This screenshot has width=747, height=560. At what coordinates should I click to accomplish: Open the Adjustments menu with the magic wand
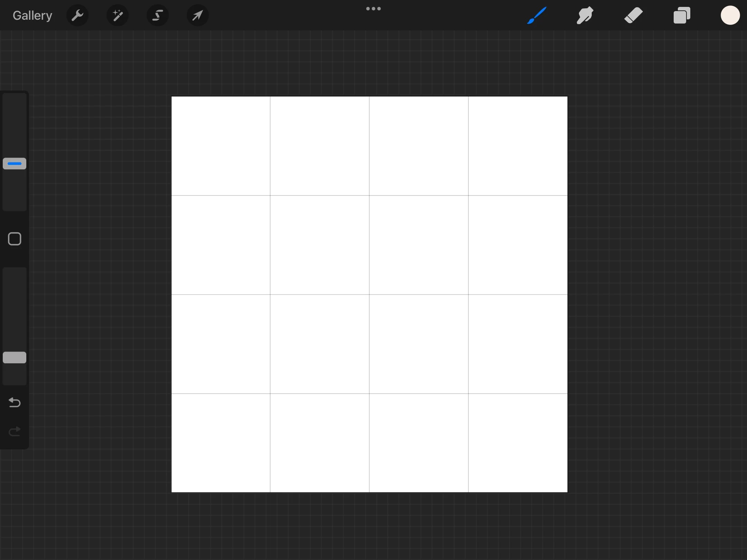[x=118, y=15]
